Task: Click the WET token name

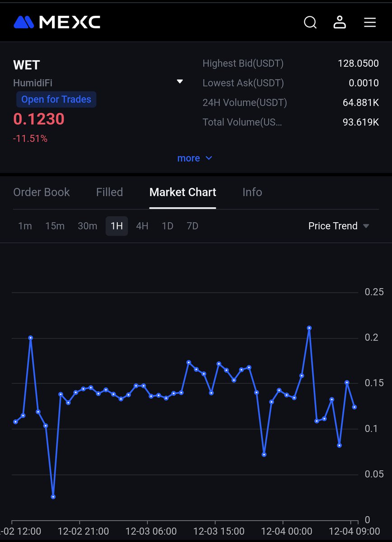Action: [x=27, y=65]
